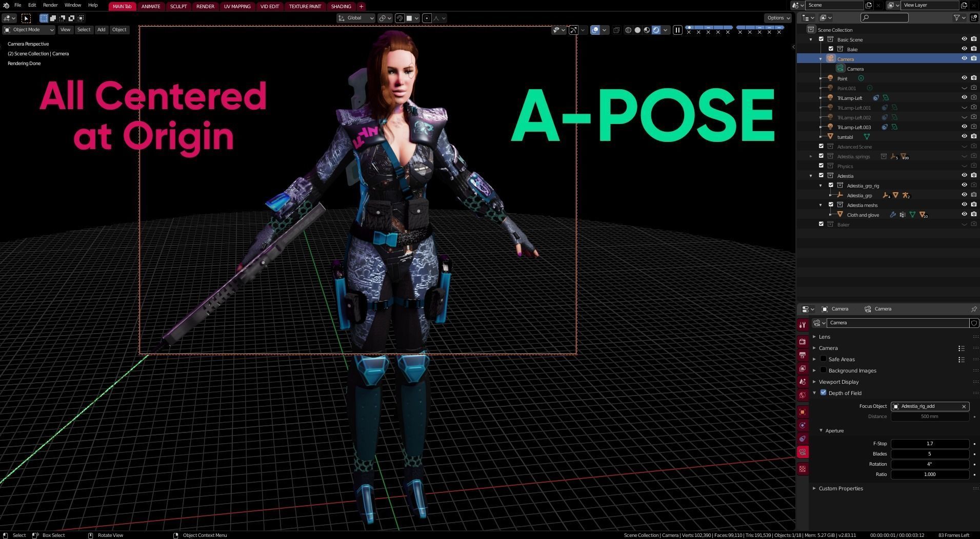Switch to wireframe shading
This screenshot has width=980, height=539.
click(628, 30)
